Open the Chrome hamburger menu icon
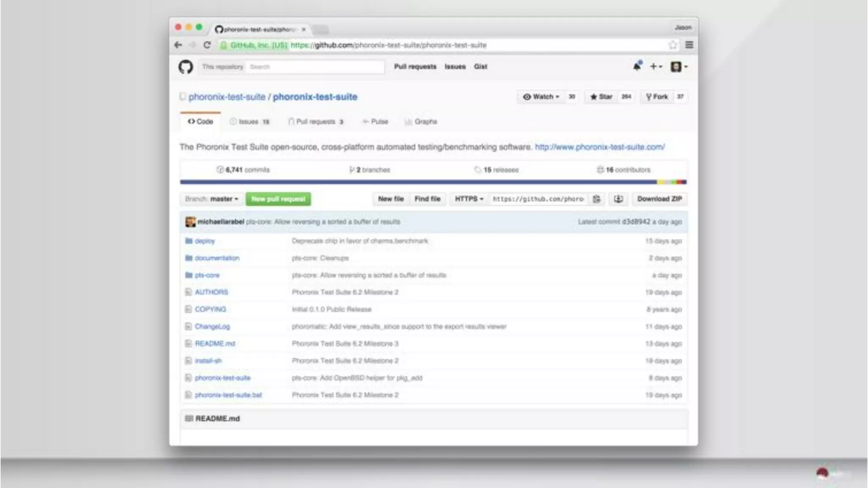 click(x=689, y=45)
